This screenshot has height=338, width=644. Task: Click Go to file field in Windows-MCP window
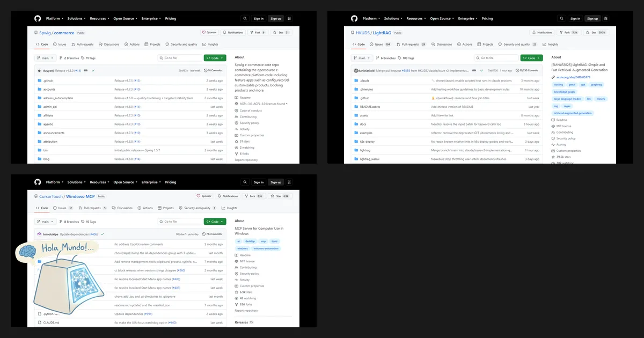[179, 222]
